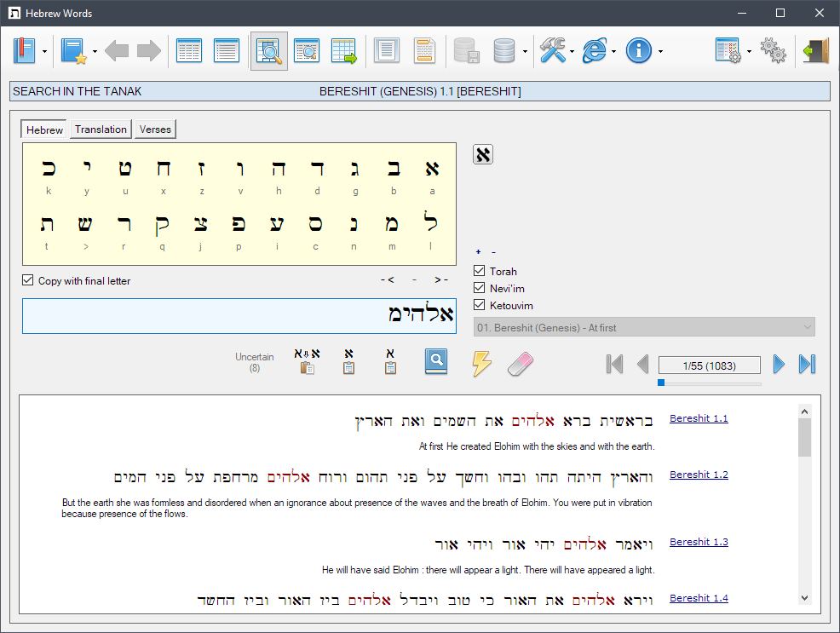Open settings with the double gears icon
This screenshot has width=840, height=633.
pos(773,51)
